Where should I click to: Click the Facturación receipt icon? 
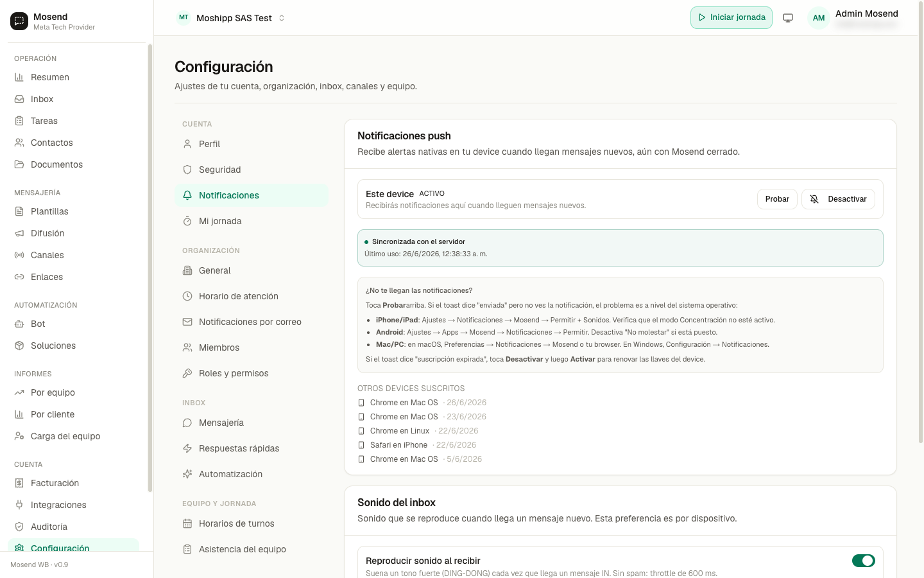[19, 483]
